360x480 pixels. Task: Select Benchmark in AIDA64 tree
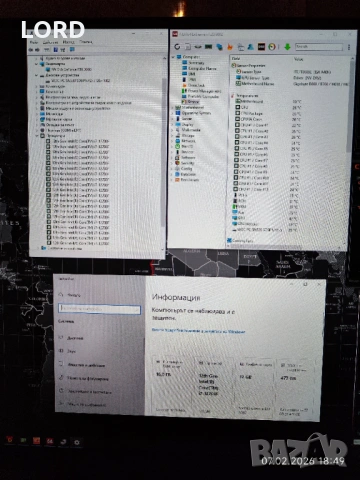[190, 180]
